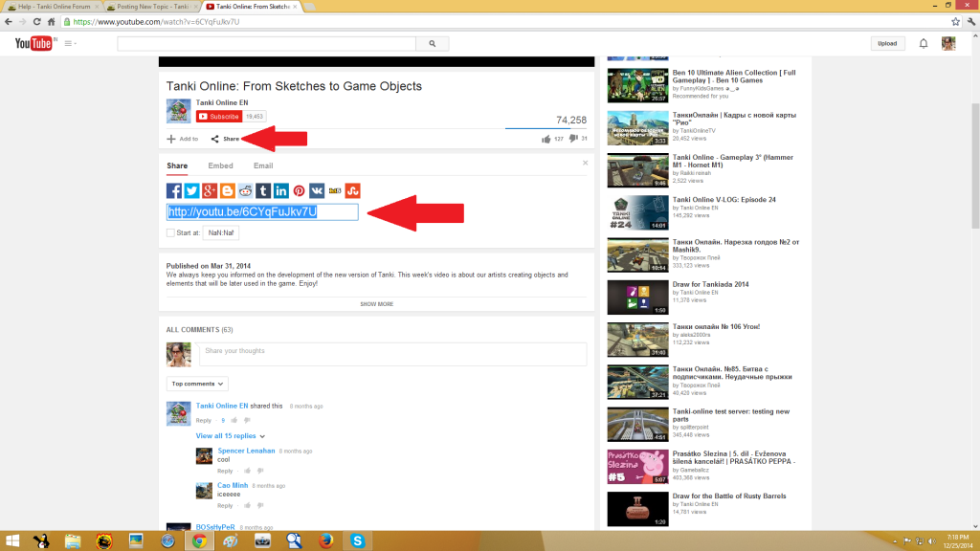Switch to the Embed tab
The height and width of the screenshot is (551, 980).
click(x=220, y=165)
